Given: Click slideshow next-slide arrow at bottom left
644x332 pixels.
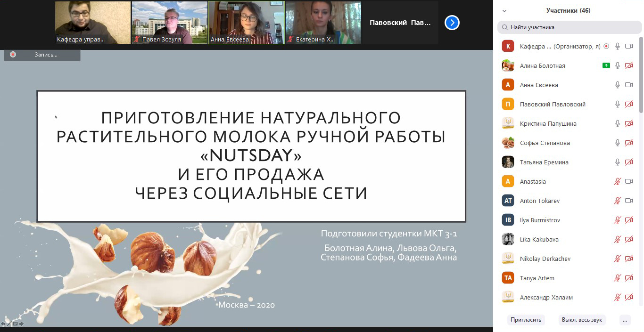Looking at the screenshot, I should (22, 324).
